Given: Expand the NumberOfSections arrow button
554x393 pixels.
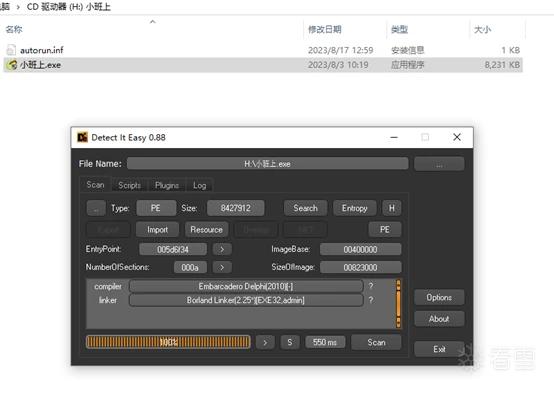Looking at the screenshot, I should 222,268.
